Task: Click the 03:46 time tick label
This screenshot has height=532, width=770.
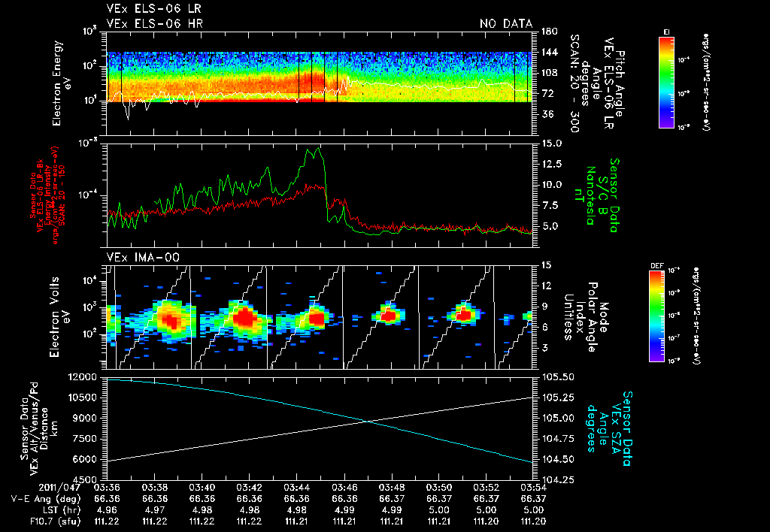Action: click(344, 488)
